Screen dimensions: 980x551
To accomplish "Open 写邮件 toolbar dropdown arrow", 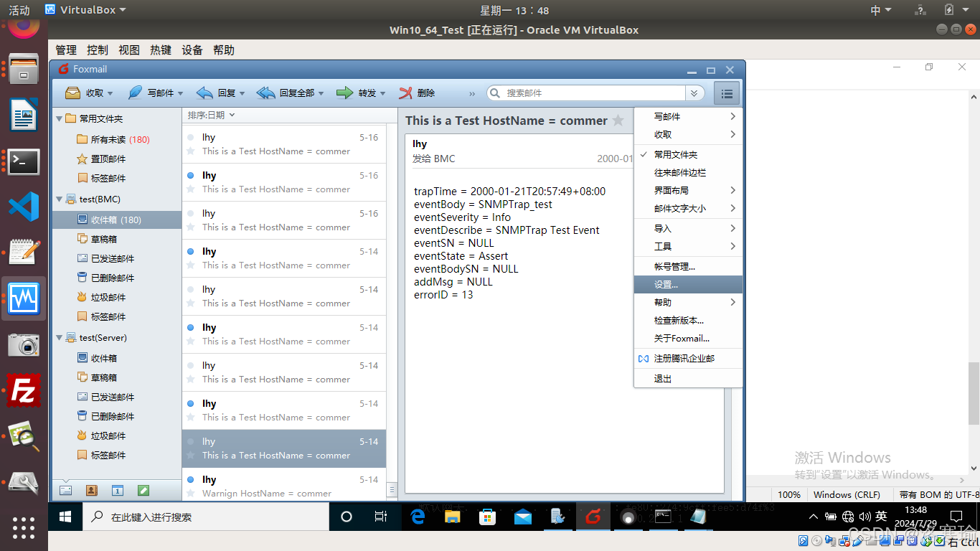I will 181,93.
